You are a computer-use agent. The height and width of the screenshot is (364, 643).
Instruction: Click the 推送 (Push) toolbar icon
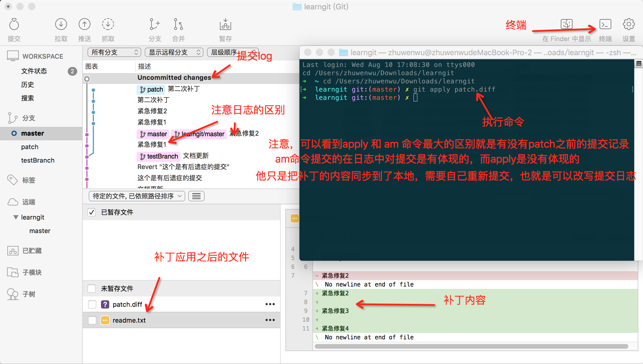tap(85, 25)
